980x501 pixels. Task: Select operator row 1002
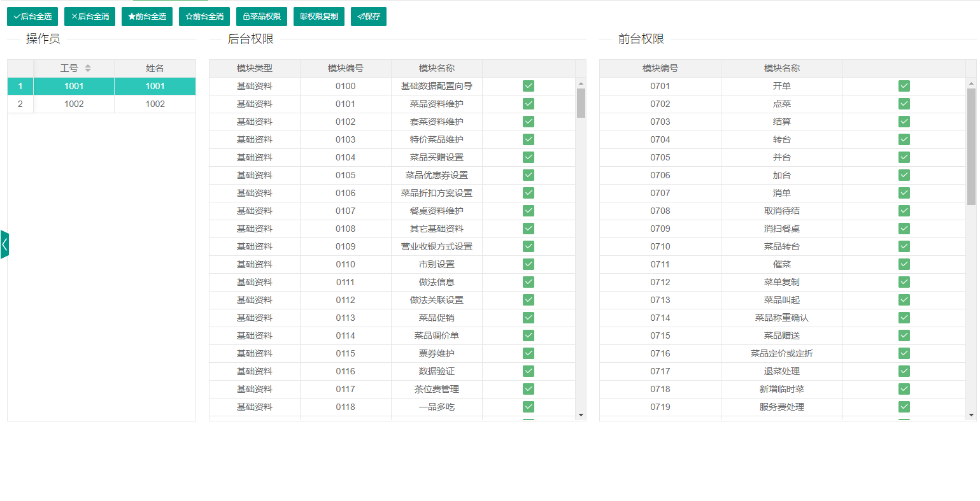pos(74,104)
